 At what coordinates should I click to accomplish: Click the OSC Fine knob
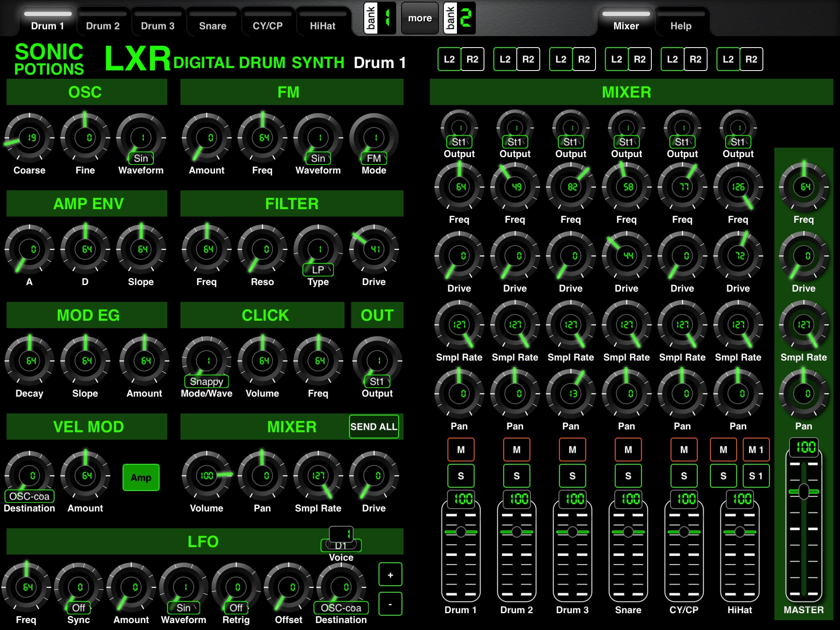[85, 138]
